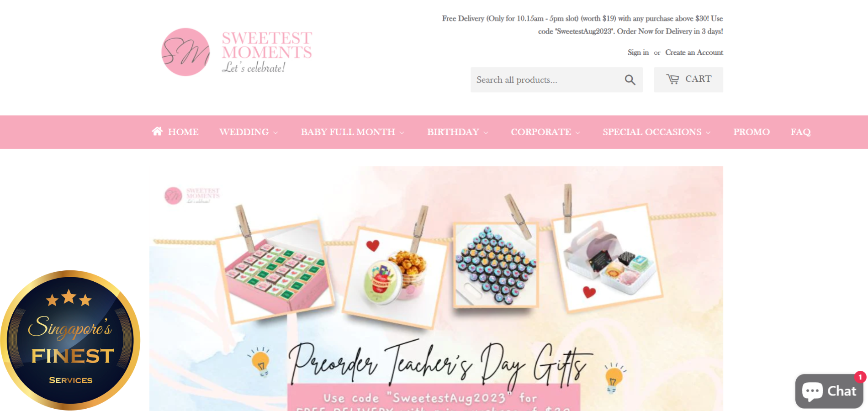Click the chat notification badge
868x411 pixels.
(860, 377)
